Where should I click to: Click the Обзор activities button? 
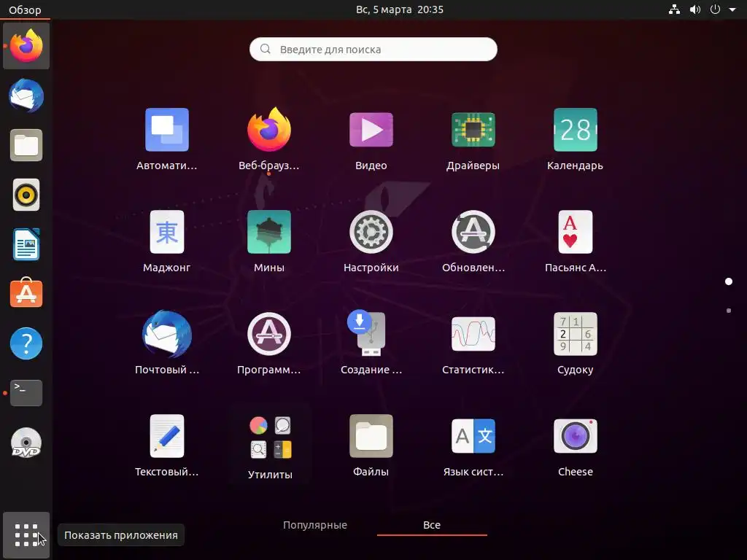coord(25,9)
